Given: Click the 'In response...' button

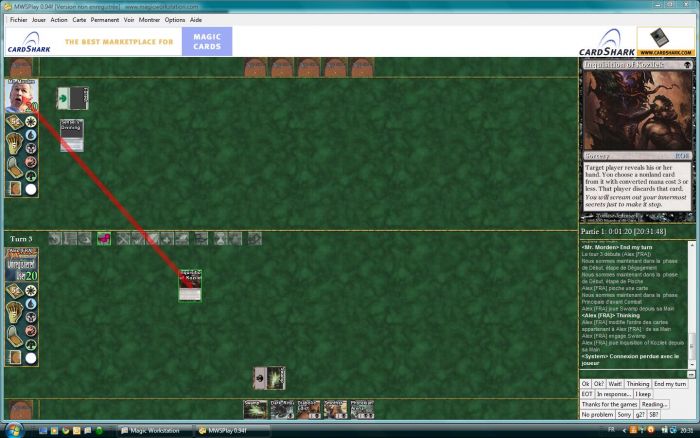Looking at the screenshot, I should tap(613, 394).
